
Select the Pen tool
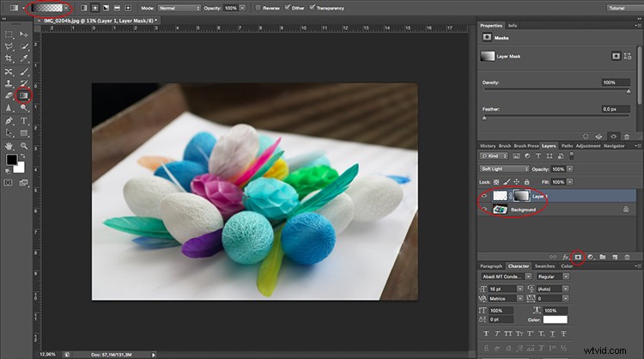tap(9, 121)
